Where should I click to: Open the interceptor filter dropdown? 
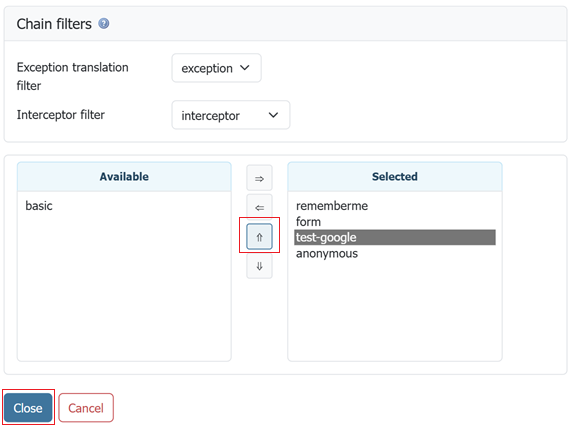tap(231, 115)
